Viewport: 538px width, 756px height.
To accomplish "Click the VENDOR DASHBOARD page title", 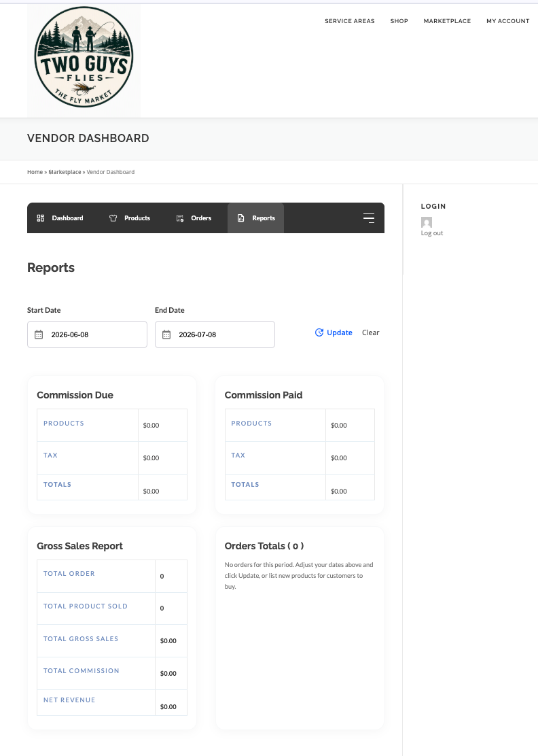I will point(88,139).
